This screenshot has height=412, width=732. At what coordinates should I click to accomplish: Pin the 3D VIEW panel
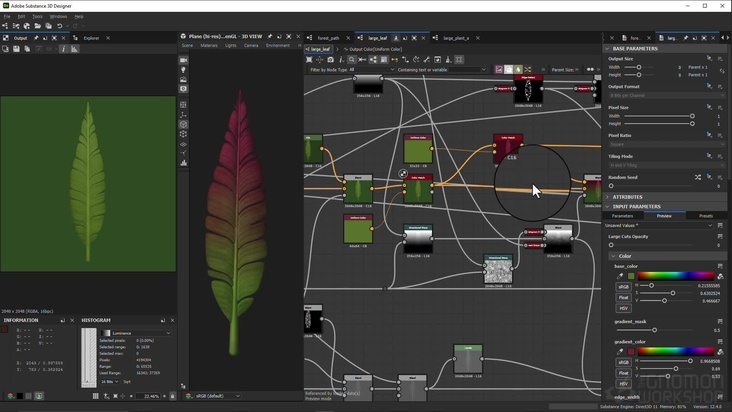(269, 36)
